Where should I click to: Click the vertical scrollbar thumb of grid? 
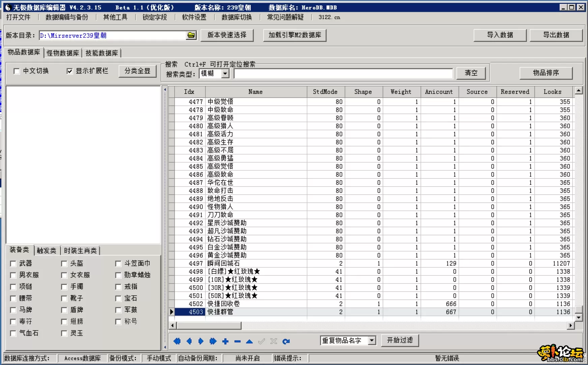(x=579, y=309)
